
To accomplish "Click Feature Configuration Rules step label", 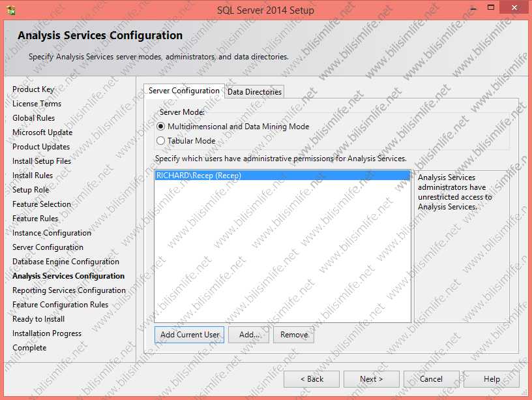I will (61, 305).
